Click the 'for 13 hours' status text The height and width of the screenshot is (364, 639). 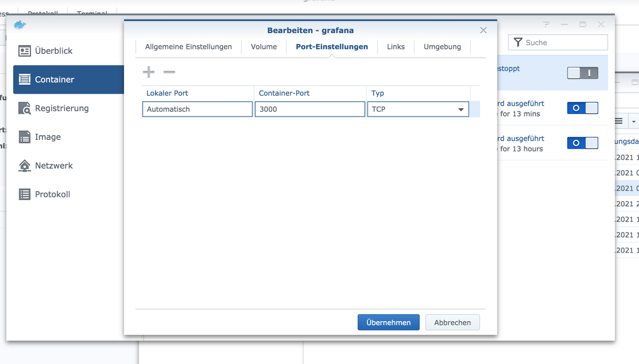pyautogui.click(x=522, y=149)
